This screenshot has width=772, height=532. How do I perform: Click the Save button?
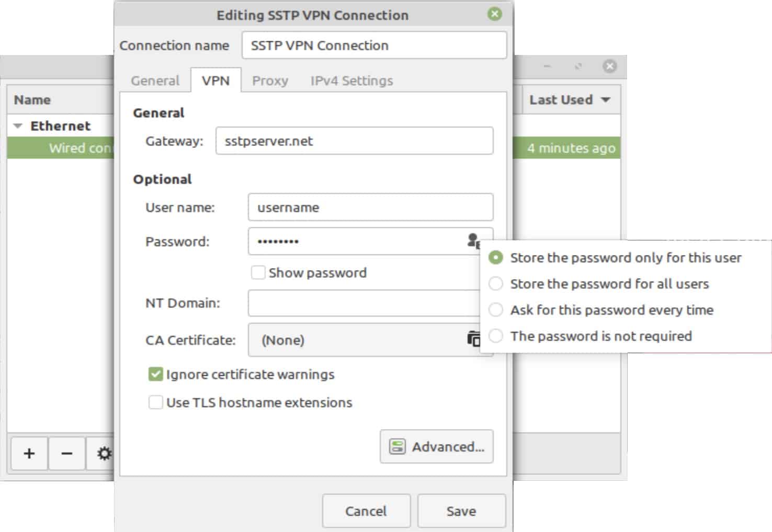(x=461, y=511)
